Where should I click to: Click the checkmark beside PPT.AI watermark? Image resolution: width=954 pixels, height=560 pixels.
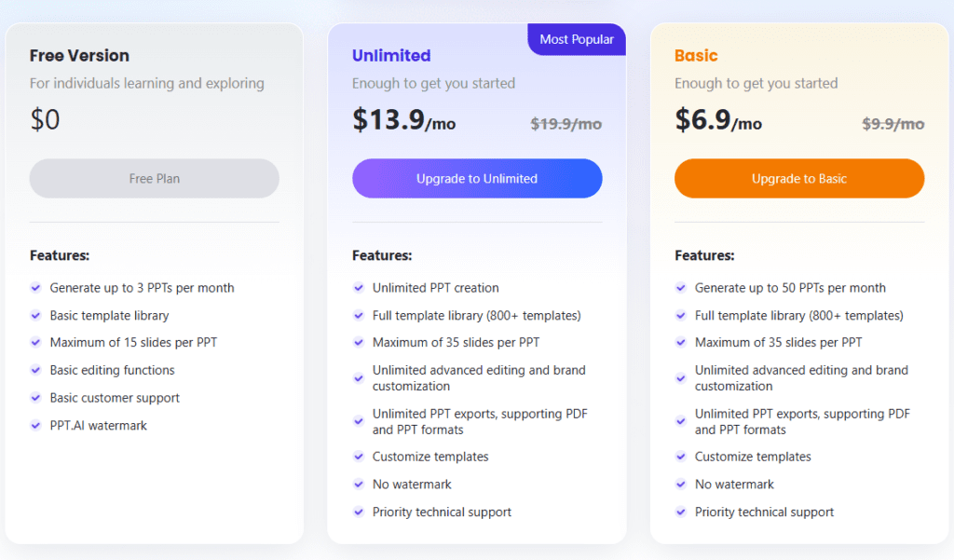36,426
